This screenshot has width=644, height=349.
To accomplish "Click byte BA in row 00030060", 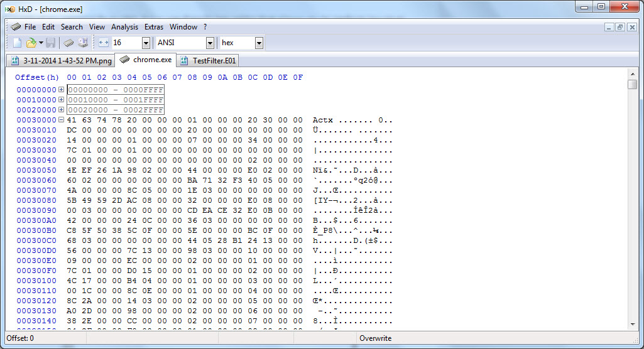I will click(x=192, y=180).
